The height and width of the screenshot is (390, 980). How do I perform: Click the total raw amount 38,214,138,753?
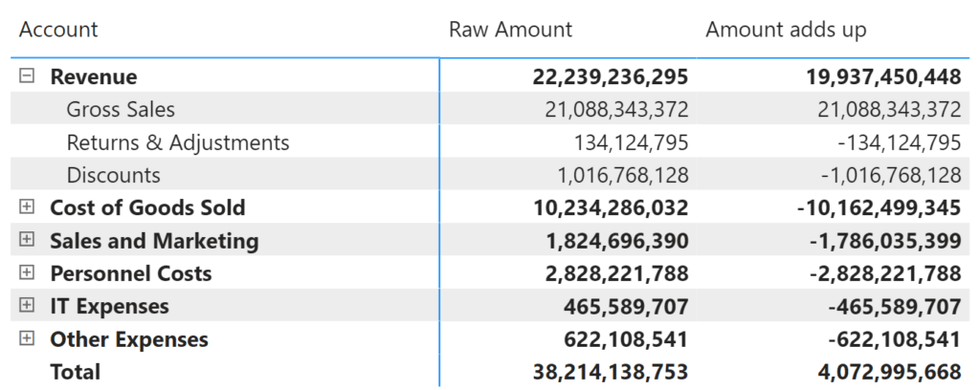[610, 372]
